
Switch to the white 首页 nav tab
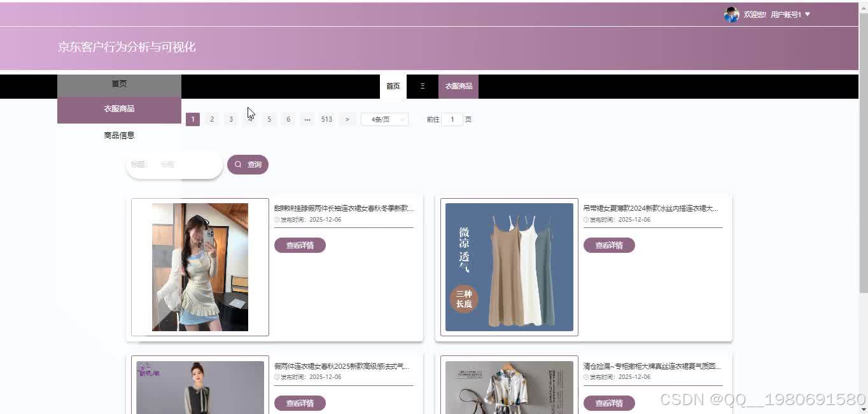tap(393, 86)
